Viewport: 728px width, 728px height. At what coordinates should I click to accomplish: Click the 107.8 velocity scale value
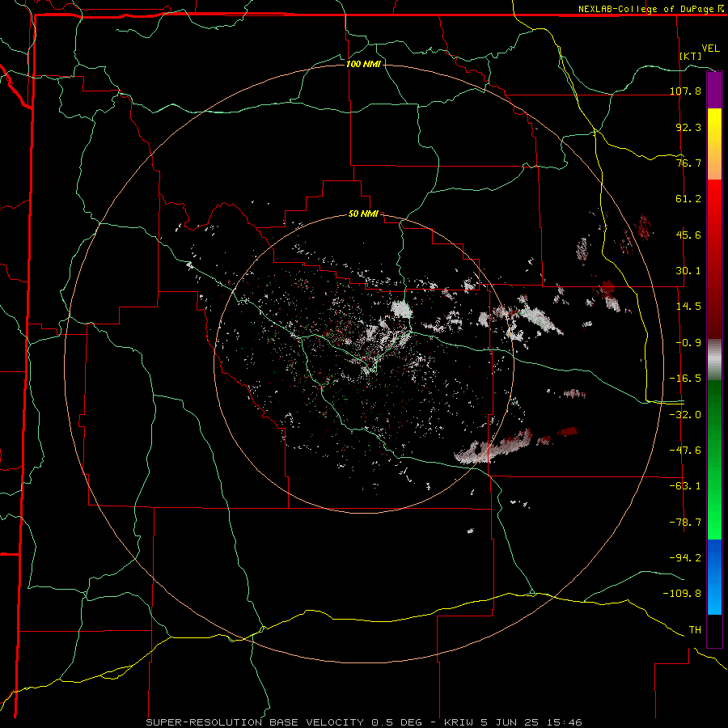click(685, 91)
